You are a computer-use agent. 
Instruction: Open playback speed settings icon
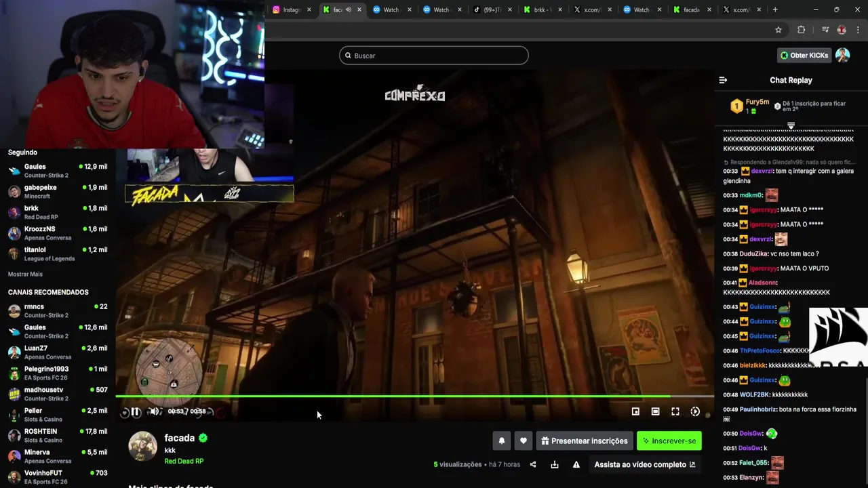click(695, 411)
